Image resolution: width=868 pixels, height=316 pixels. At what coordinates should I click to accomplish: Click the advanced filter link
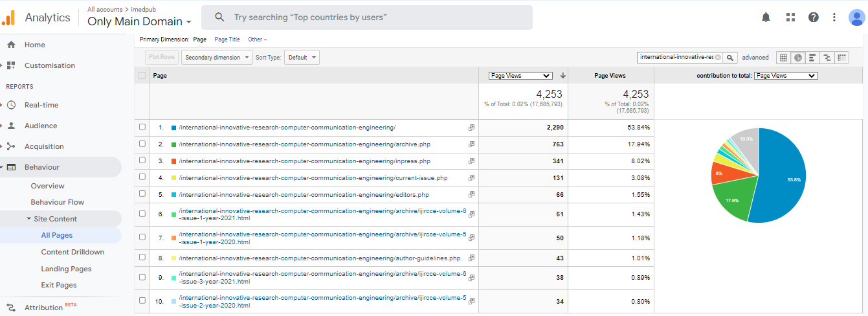(x=755, y=58)
